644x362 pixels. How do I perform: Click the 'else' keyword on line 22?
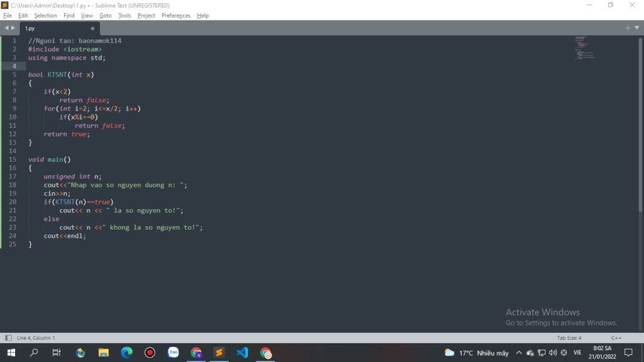coord(52,219)
